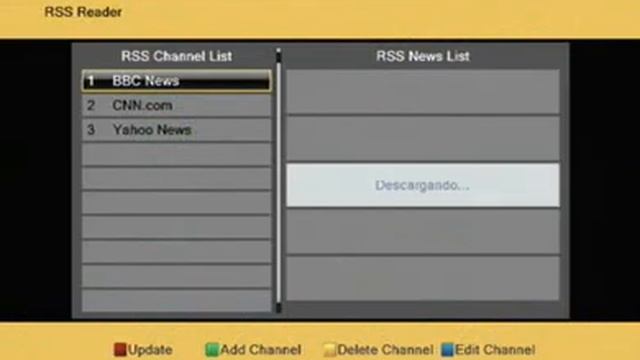Screen dimensions: 640x360
Task: Click the yellow Delete Channel icon
Action: pyautogui.click(x=329, y=349)
